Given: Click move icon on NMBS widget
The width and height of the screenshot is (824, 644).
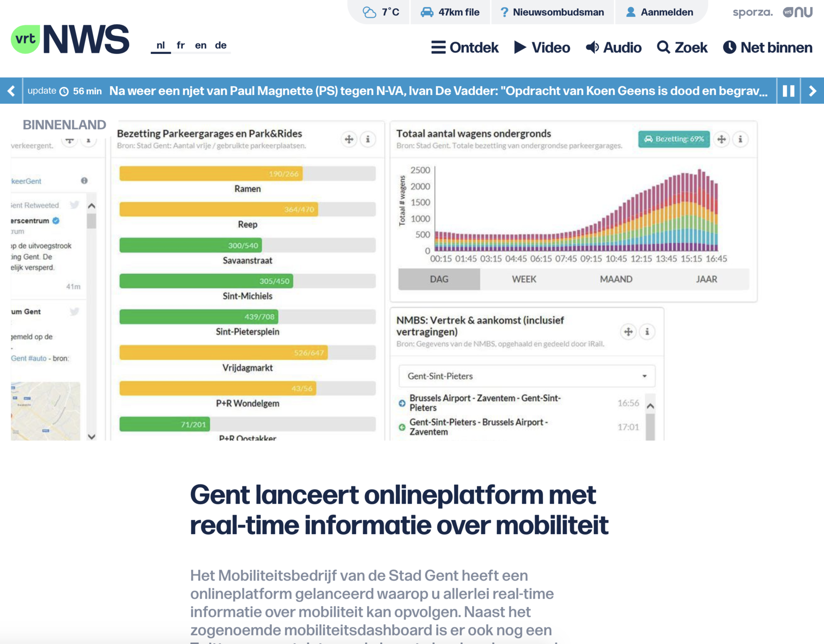Looking at the screenshot, I should point(628,332).
